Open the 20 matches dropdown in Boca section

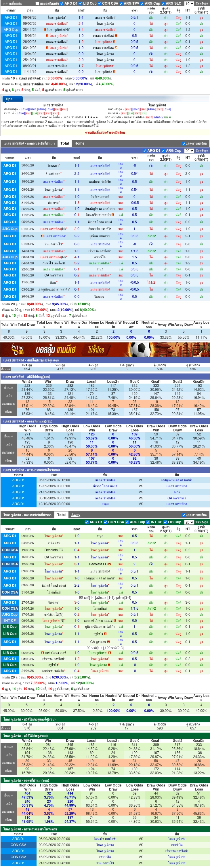(x=189, y=522)
